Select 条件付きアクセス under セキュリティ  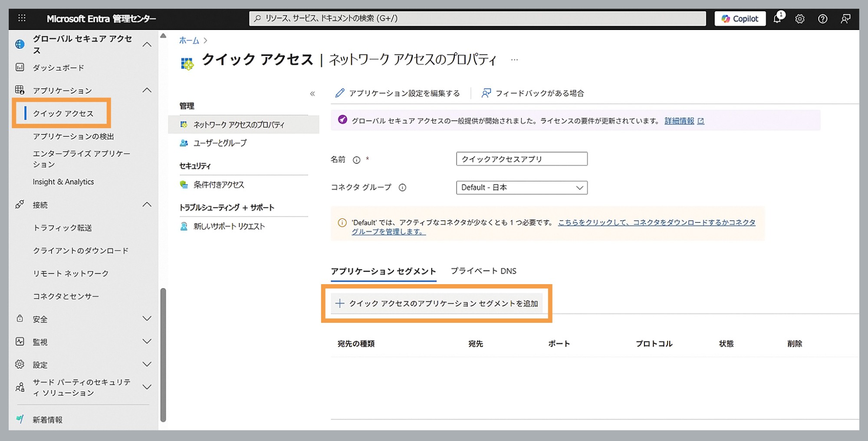point(219,184)
